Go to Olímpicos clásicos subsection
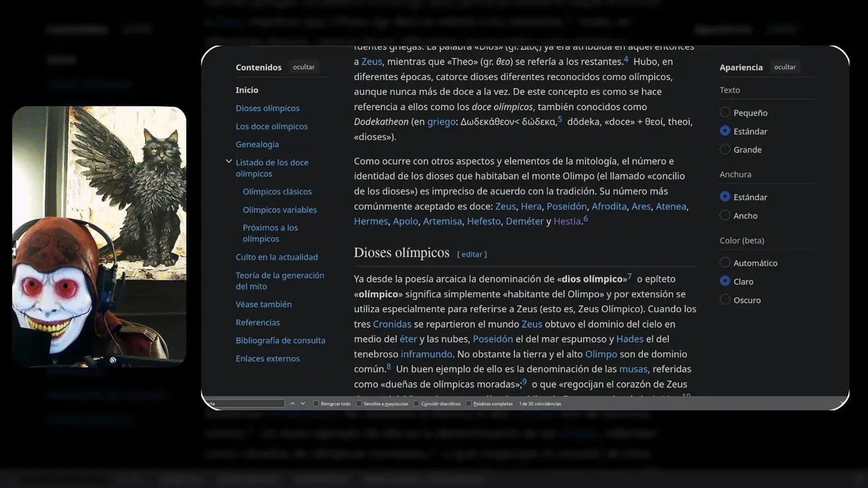Screen dimensions: 868x488 click(277, 191)
